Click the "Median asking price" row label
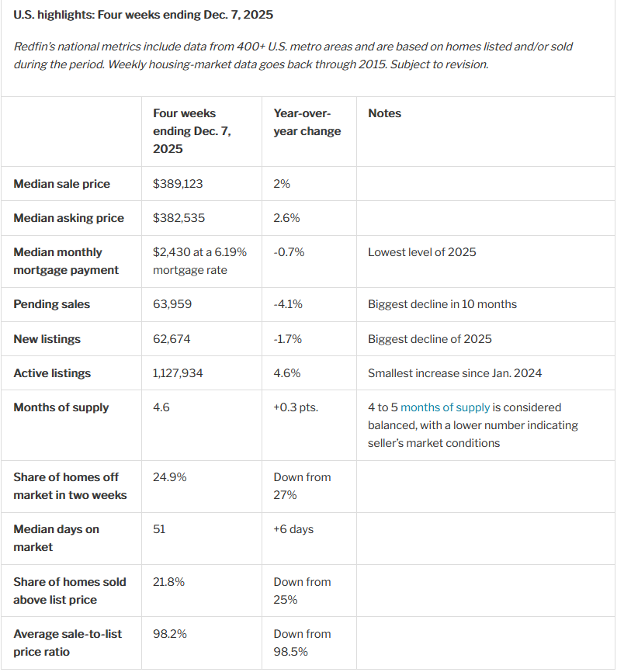Screen dimensions: 631x672 pos(68,218)
